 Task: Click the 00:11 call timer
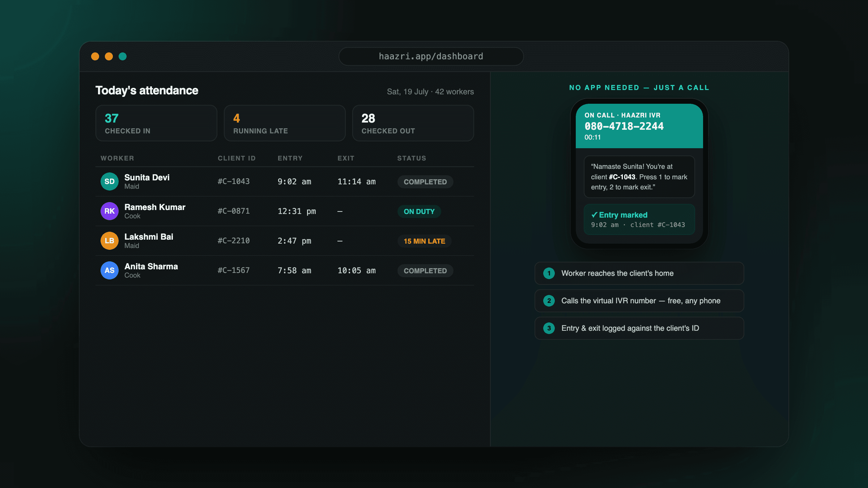[592, 137]
